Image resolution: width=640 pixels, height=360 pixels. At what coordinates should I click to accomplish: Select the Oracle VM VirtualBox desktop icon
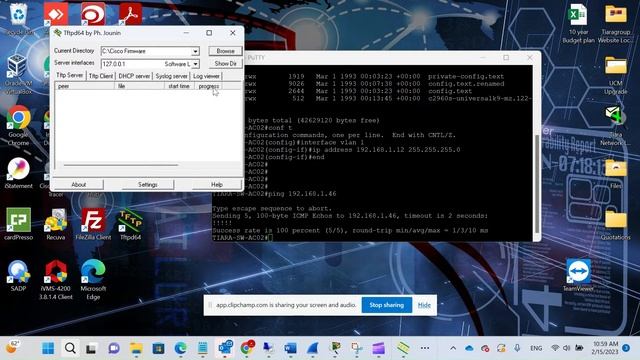(x=18, y=74)
